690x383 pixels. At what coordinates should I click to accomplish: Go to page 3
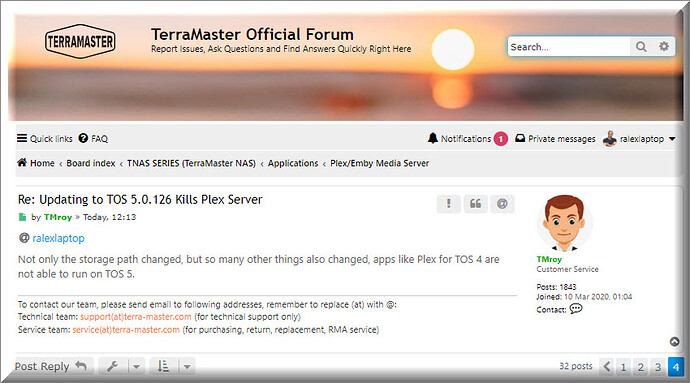point(658,367)
